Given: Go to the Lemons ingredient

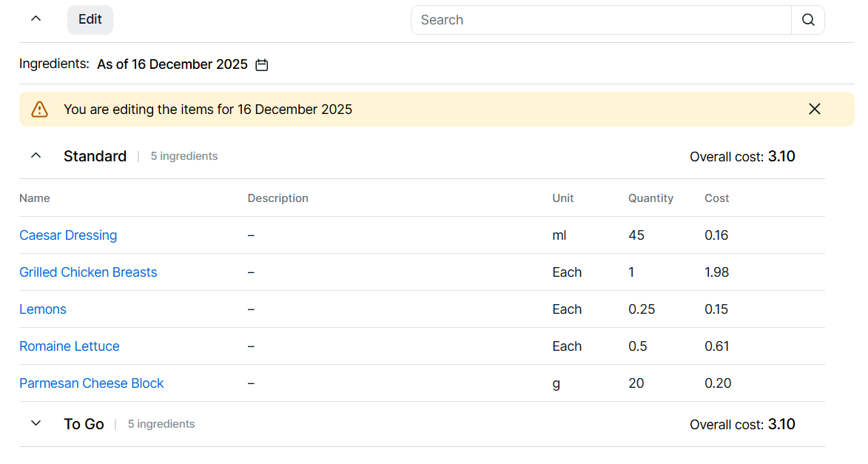Looking at the screenshot, I should pos(43,309).
